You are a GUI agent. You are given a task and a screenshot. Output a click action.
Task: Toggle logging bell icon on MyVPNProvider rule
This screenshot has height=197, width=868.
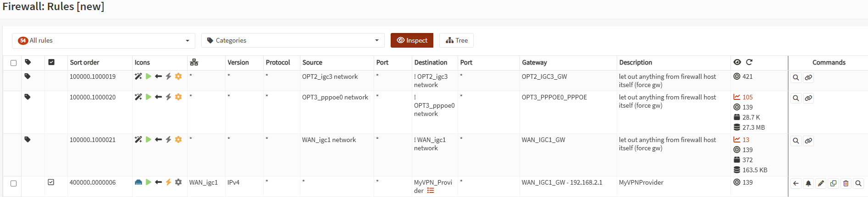click(808, 183)
